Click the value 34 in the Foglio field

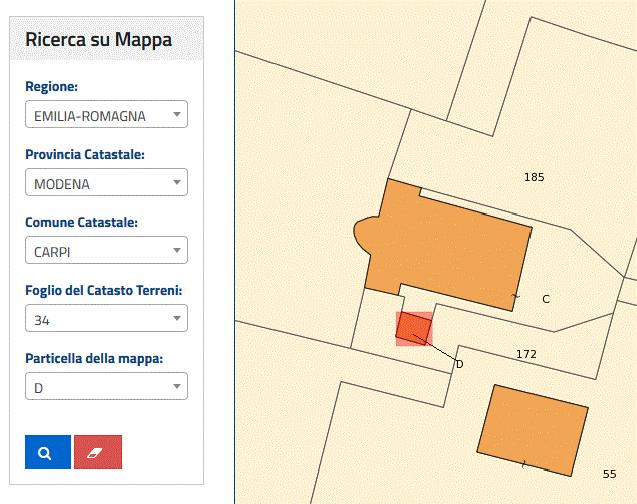pyautogui.click(x=42, y=320)
